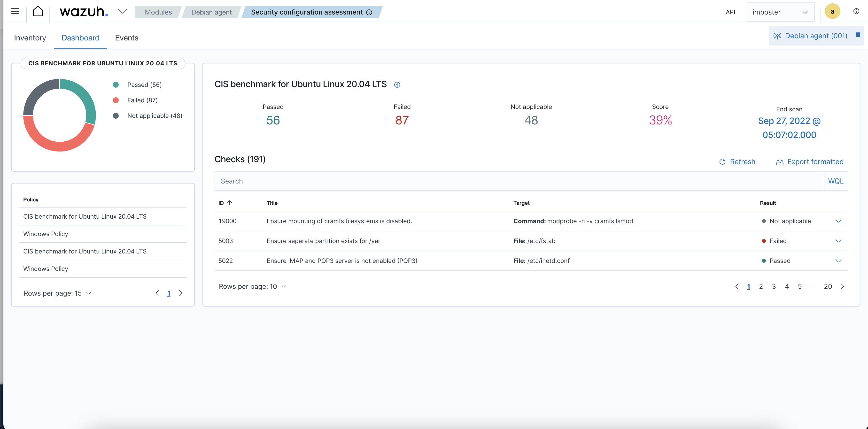The image size is (868, 429).
Task: Go to page 2 of checks
Action: 761,286
